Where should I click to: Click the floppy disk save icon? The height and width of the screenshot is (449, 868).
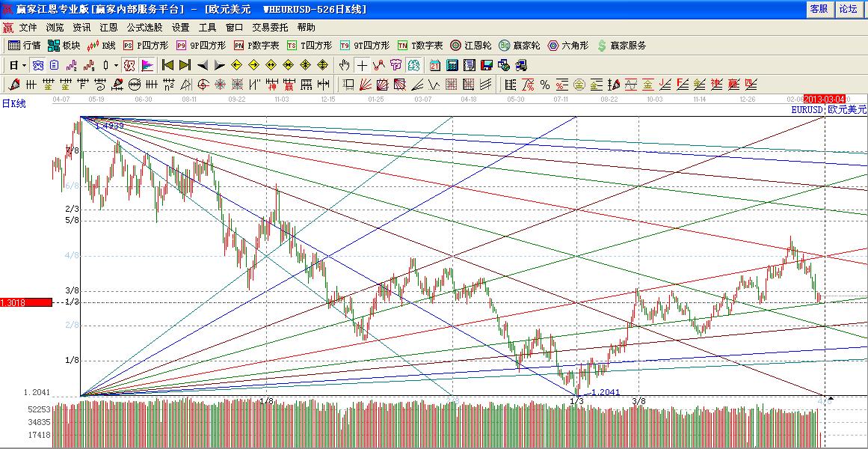pos(486,65)
